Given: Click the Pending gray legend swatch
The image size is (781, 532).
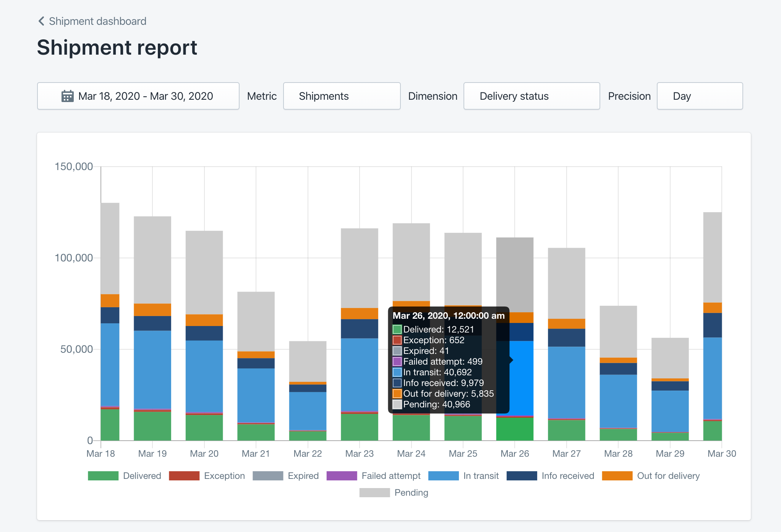Looking at the screenshot, I should click(x=374, y=493).
